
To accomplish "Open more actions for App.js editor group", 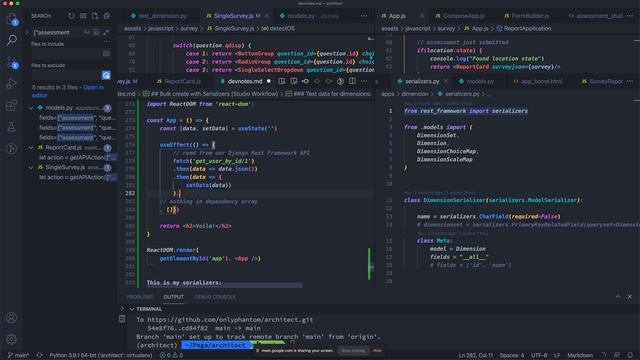I will click(x=630, y=16).
